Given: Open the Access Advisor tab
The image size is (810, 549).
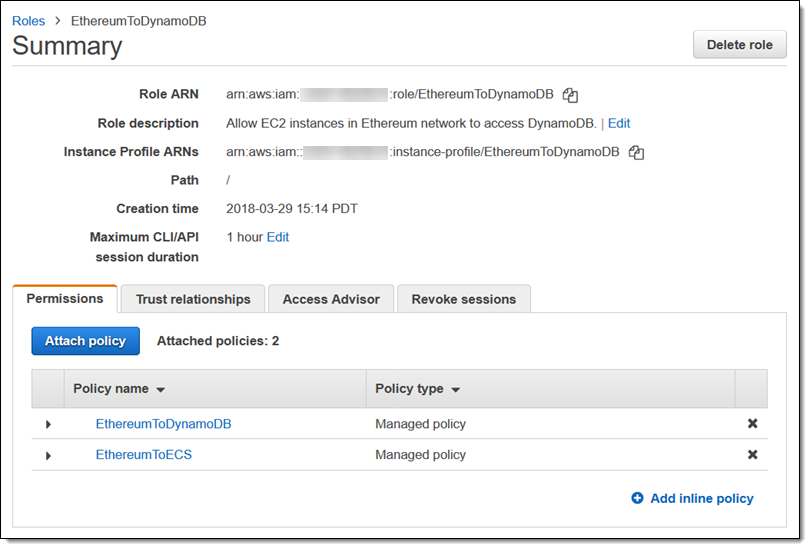Looking at the screenshot, I should tap(331, 299).
